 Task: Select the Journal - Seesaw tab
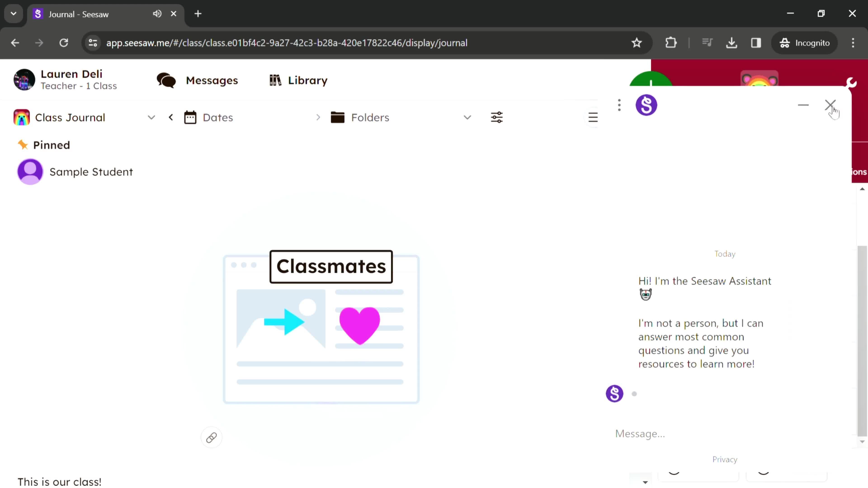(x=106, y=14)
